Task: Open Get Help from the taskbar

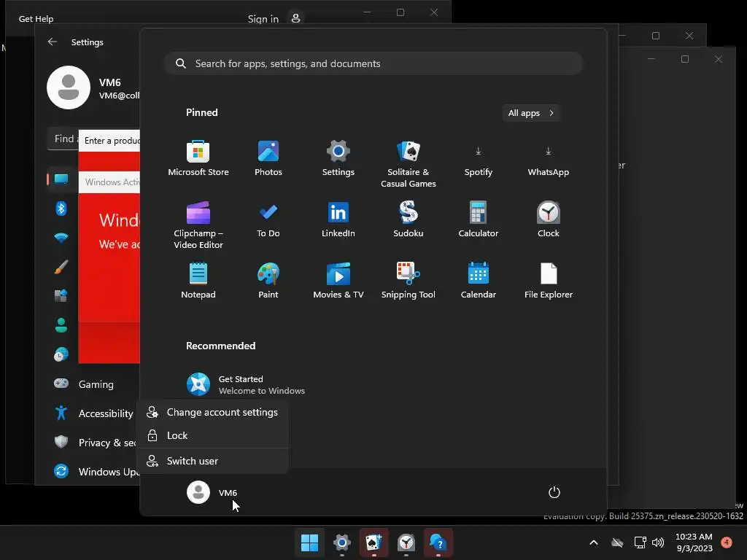Action: click(x=438, y=542)
